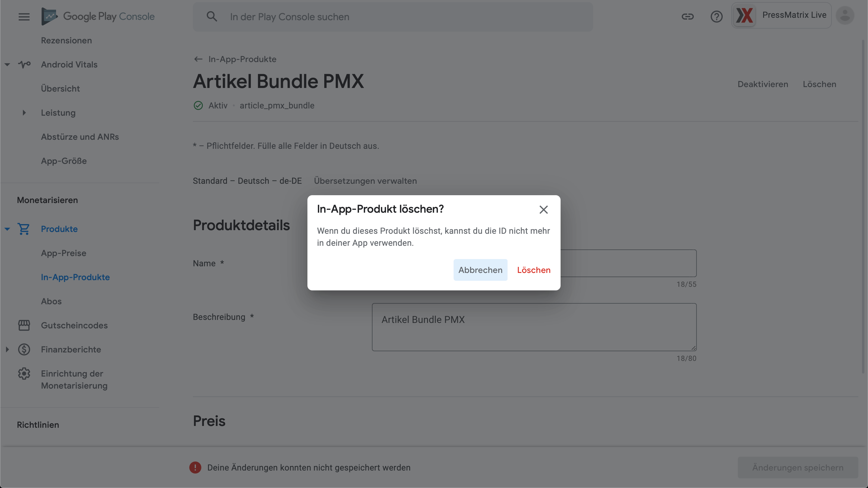Click the Artikel Bundle PMX heading

[278, 81]
